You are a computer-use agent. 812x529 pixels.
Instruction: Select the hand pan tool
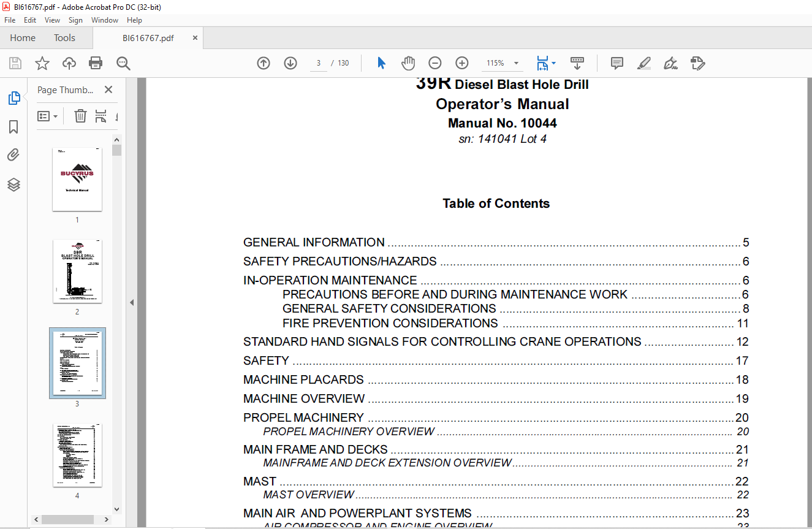pos(408,63)
